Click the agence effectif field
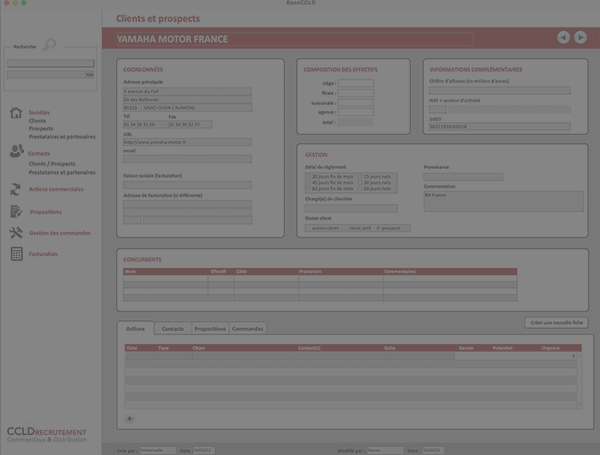 coord(355,112)
